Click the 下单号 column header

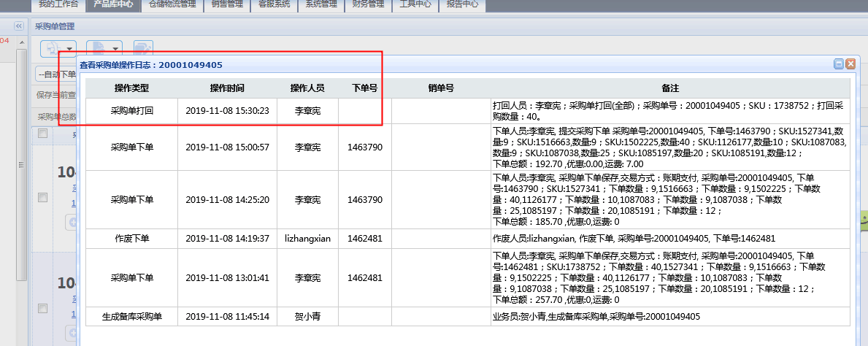(365, 88)
